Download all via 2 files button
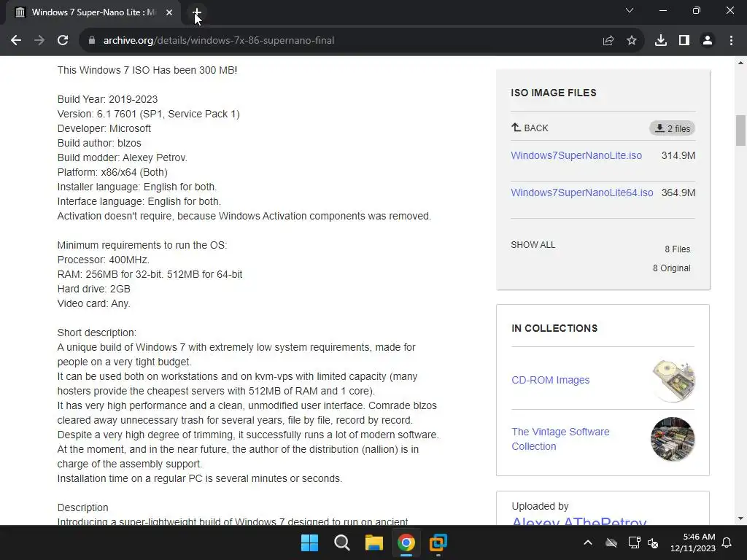 (672, 128)
